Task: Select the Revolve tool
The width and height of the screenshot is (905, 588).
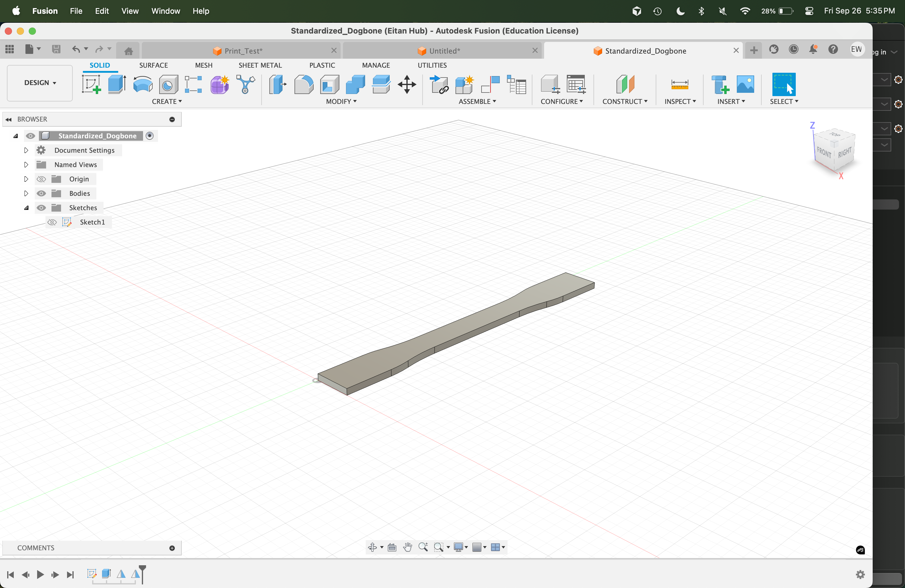Action: coord(142,84)
